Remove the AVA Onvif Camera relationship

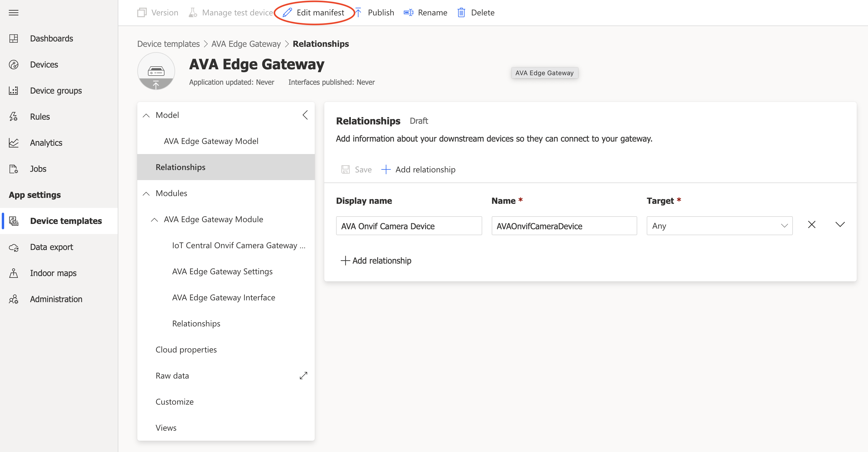[811, 225]
